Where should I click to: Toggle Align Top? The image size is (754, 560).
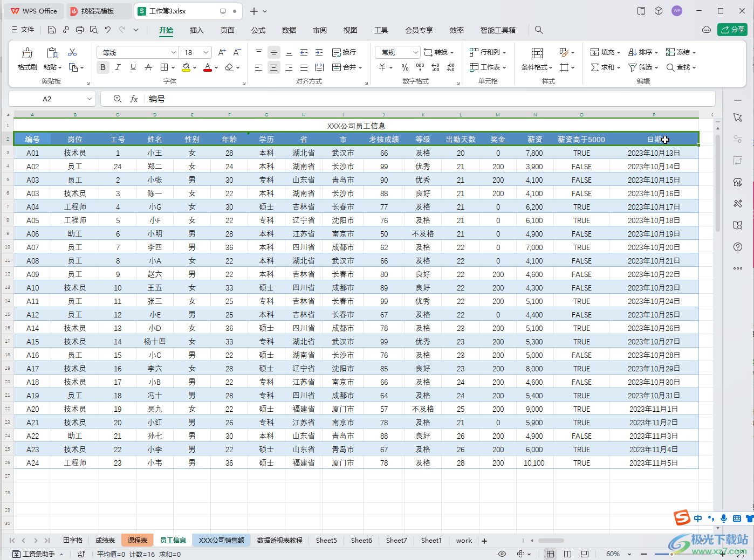click(258, 52)
